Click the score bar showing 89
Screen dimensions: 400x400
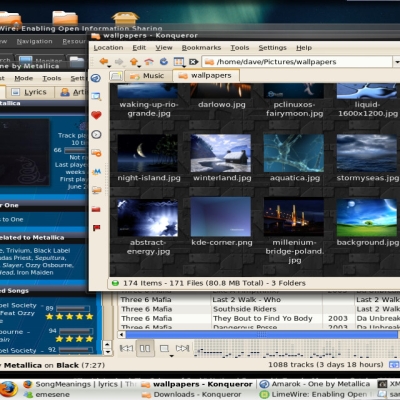pos(73,308)
